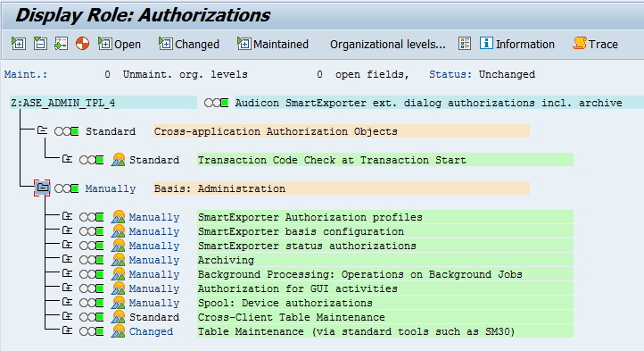Click status lights of Spool: Device authorizations
The image size is (644, 351).
coord(92,303)
